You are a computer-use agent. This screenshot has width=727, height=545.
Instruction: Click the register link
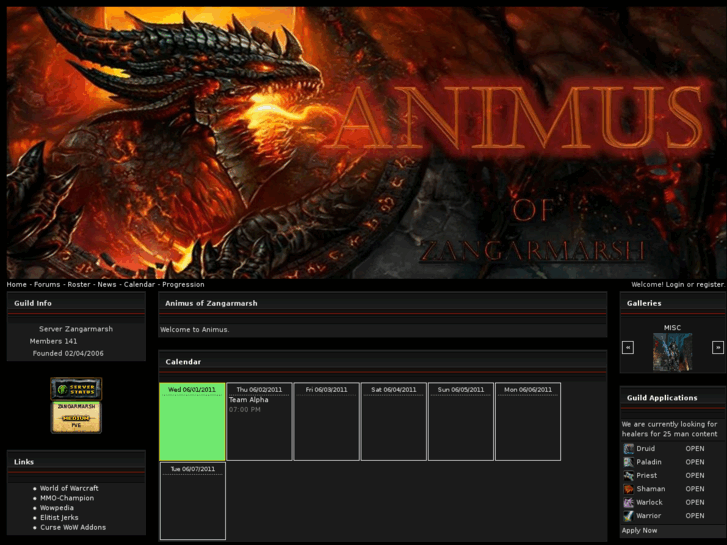[710, 284]
